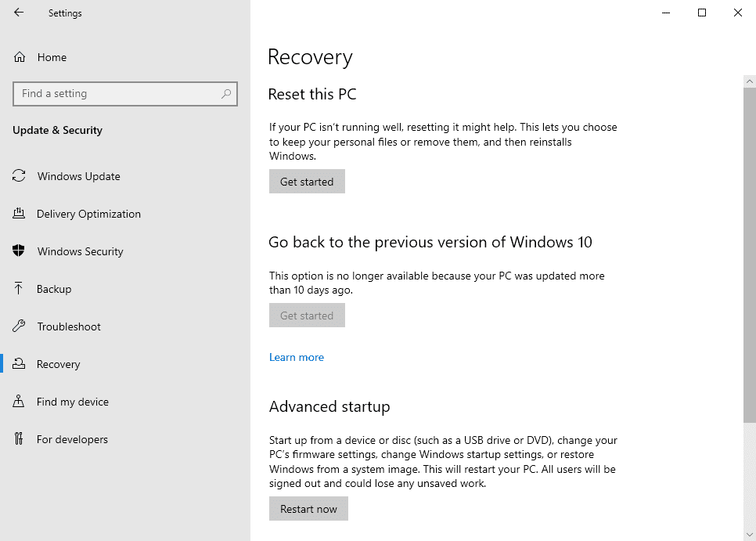The width and height of the screenshot is (756, 541).
Task: Open the Windows Update page
Action: click(x=78, y=176)
